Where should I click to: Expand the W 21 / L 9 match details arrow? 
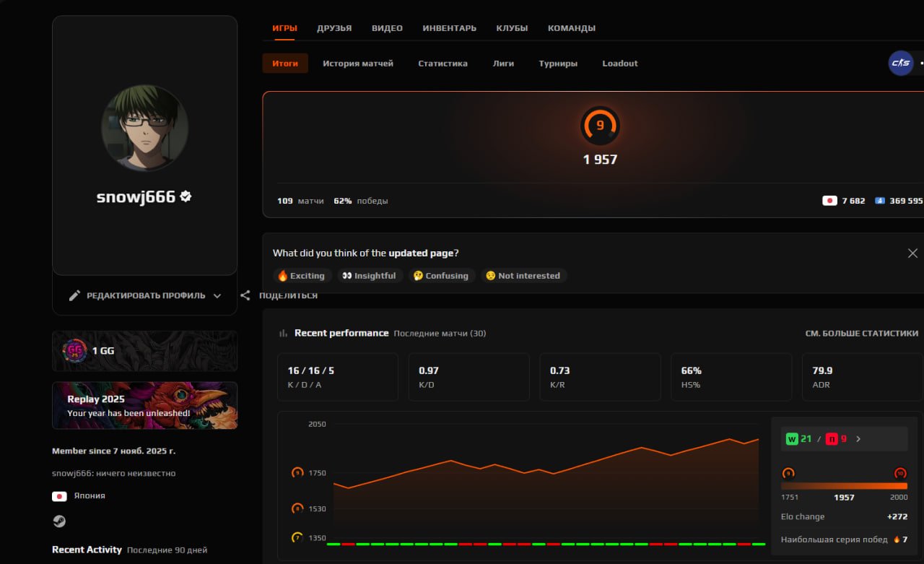[x=858, y=438]
